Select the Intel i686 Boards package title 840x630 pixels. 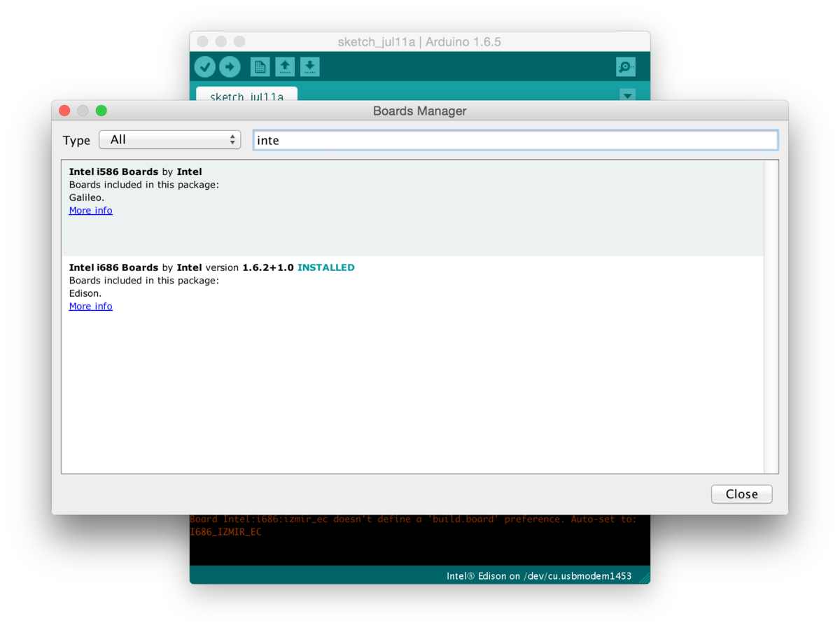(113, 267)
